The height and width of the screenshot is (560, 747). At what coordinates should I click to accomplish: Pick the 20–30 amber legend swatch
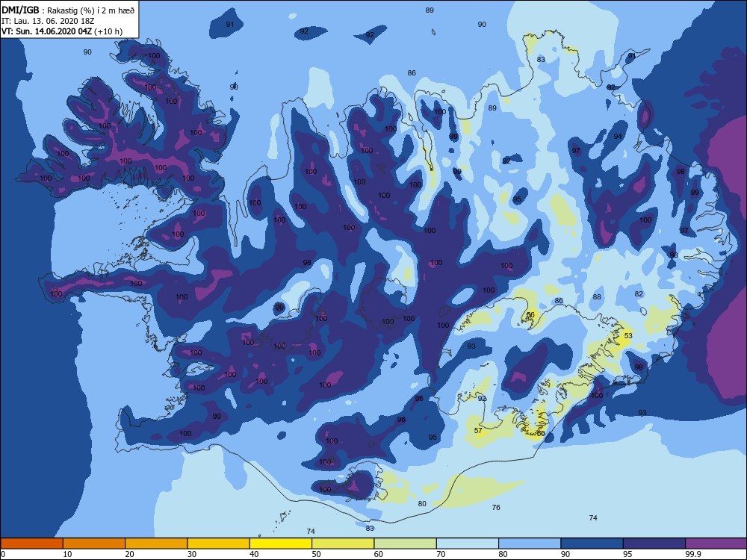click(156, 544)
